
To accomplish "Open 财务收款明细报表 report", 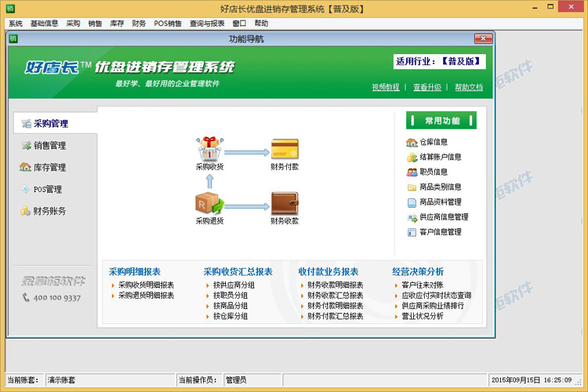I will (336, 285).
